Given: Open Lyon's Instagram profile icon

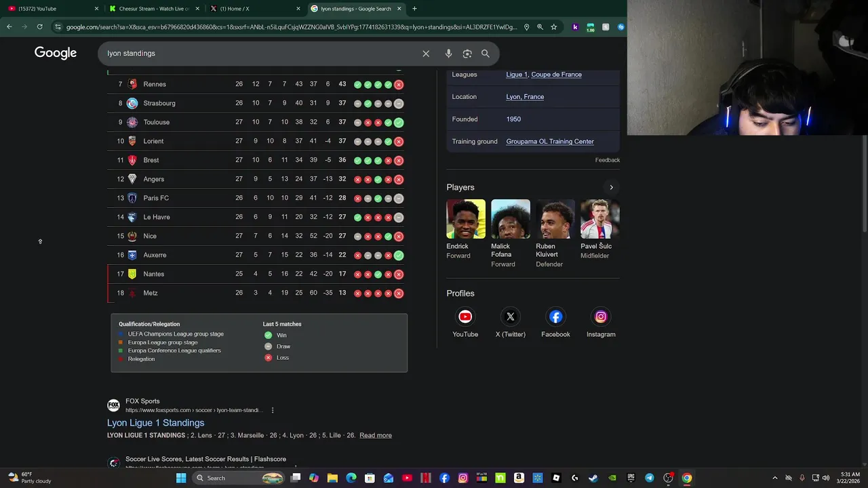Looking at the screenshot, I should pos(601,317).
